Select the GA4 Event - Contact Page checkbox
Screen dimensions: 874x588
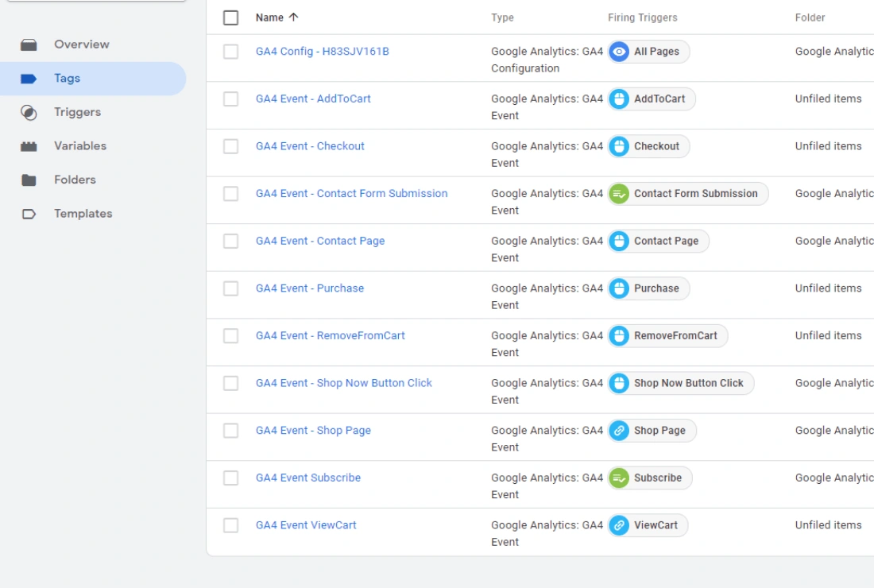coord(230,242)
